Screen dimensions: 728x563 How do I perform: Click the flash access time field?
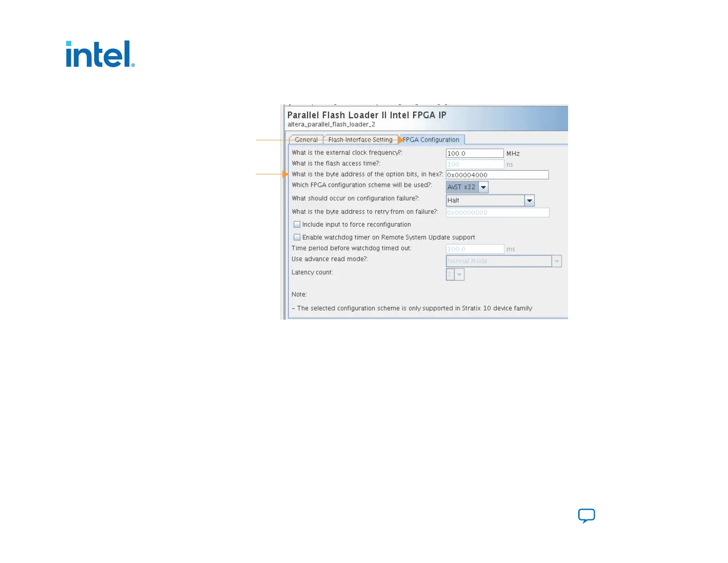tap(475, 164)
